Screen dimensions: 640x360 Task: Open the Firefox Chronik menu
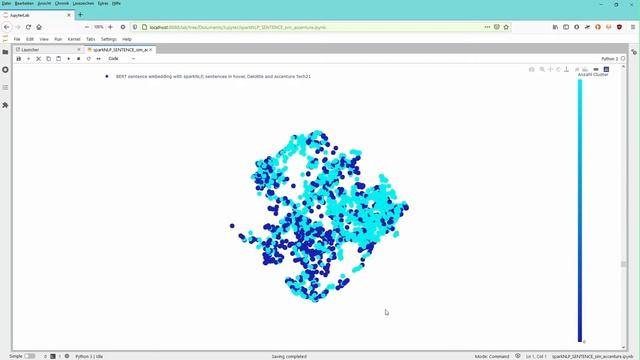pos(62,3)
